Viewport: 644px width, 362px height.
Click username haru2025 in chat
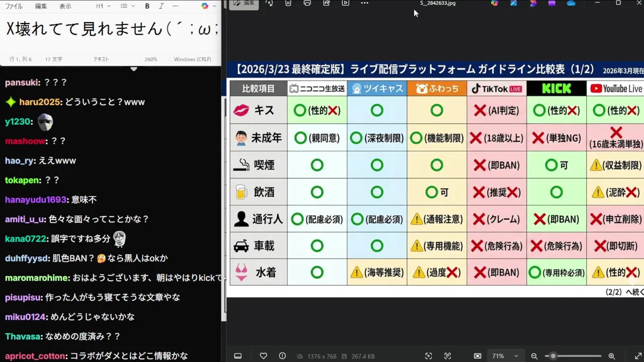(x=40, y=102)
